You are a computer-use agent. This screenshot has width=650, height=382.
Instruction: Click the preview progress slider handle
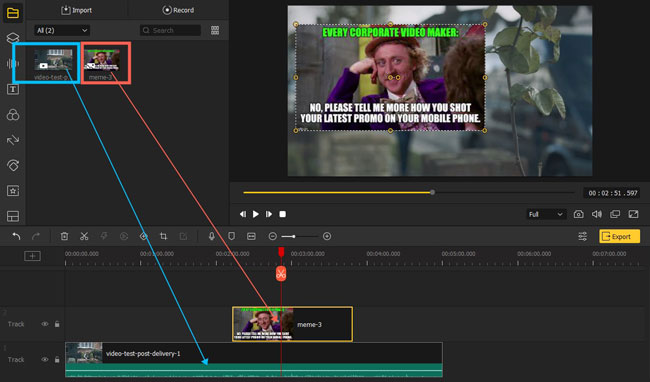[x=432, y=192]
